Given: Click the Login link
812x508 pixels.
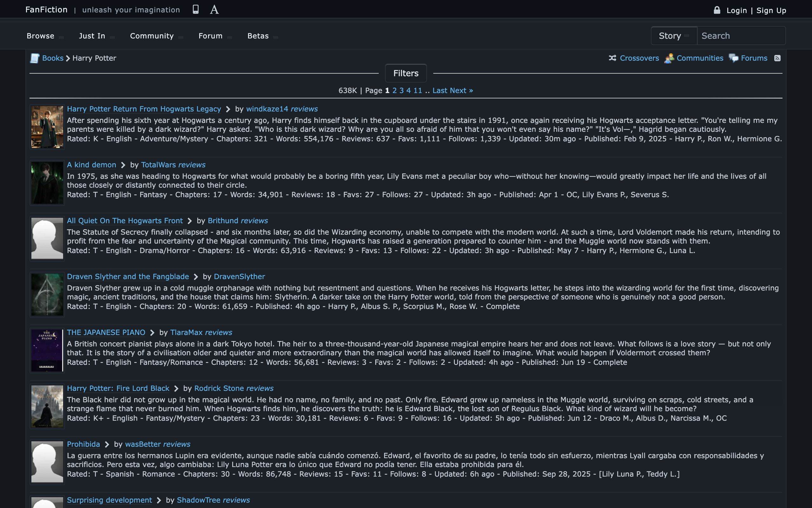Looking at the screenshot, I should [737, 10].
